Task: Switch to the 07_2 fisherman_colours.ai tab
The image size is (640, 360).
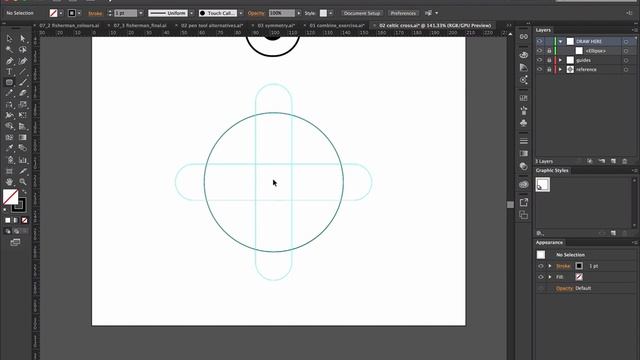Action: (69, 25)
